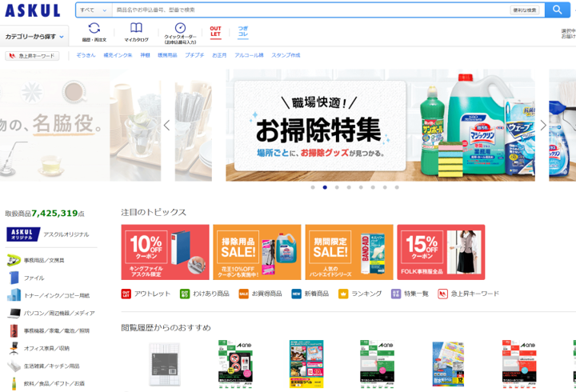
Task: Open オフィス家具/収納 category
Action: pos(39,348)
